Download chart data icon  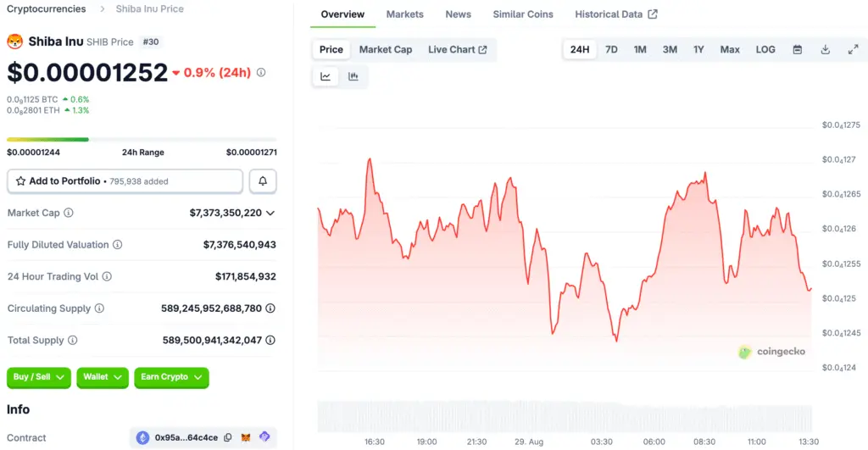[x=826, y=49]
